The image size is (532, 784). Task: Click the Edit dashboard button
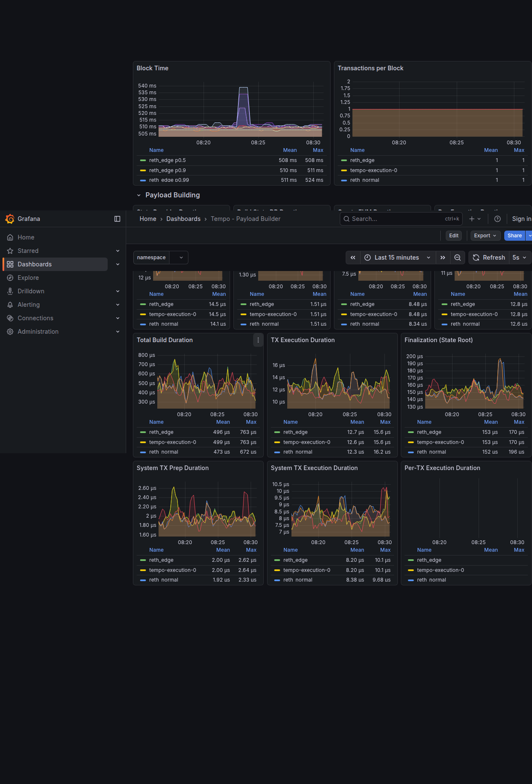pyautogui.click(x=454, y=236)
